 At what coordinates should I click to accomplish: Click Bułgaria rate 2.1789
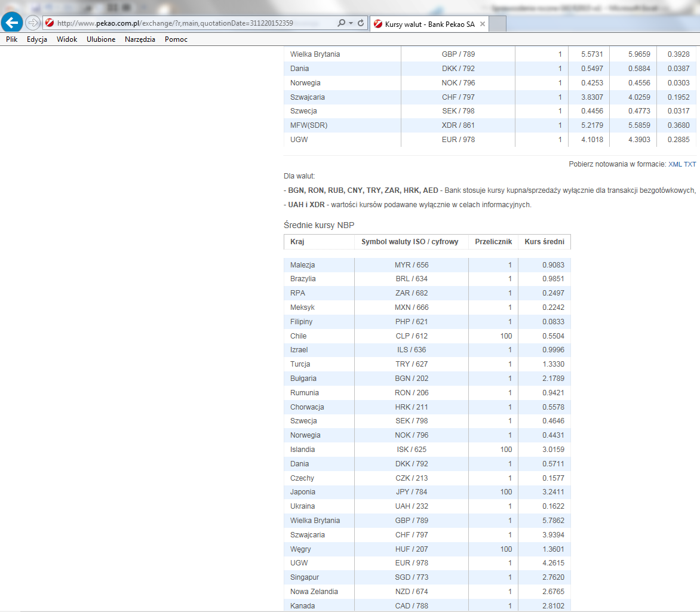point(553,378)
